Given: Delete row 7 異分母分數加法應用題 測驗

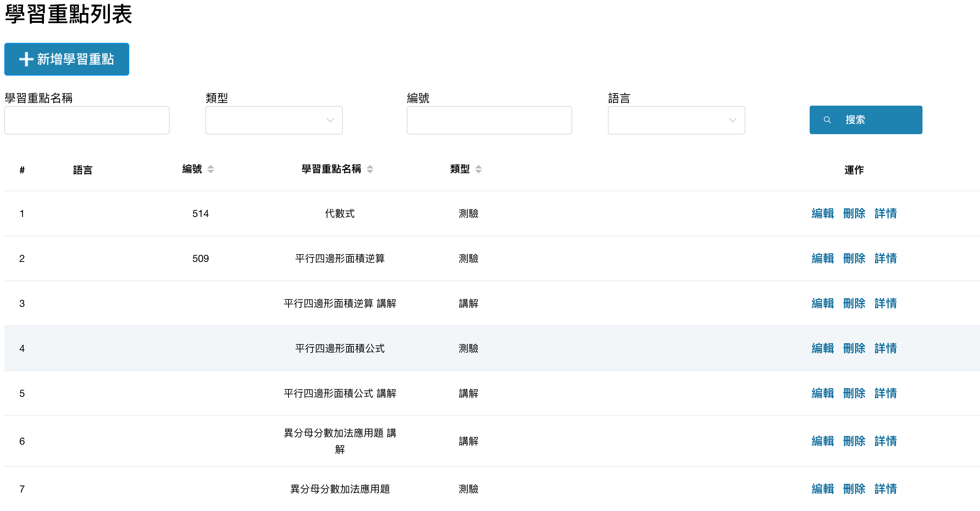Looking at the screenshot, I should pyautogui.click(x=854, y=489).
